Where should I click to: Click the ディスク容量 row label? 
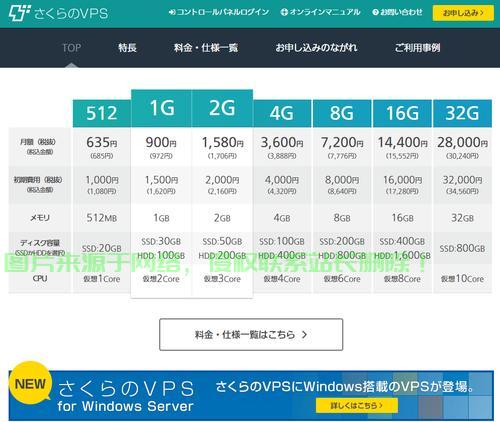pyautogui.click(x=40, y=243)
